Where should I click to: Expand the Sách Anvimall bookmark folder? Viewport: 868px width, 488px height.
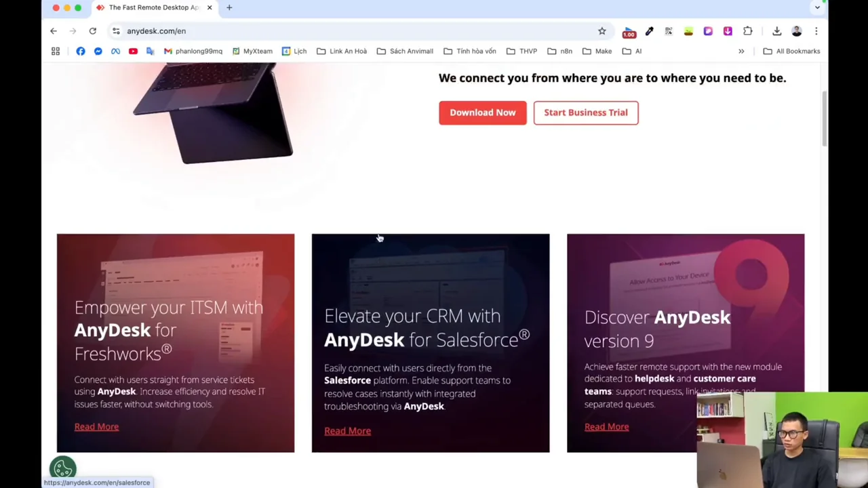(x=405, y=51)
